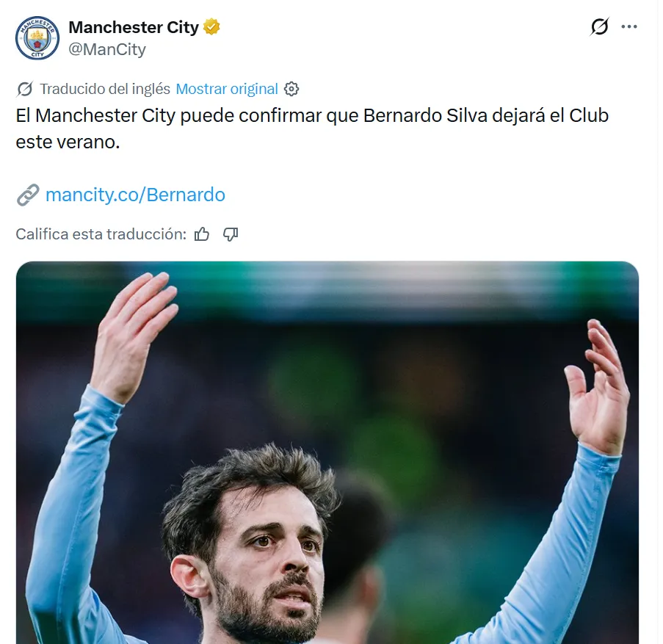The image size is (663, 644).
Task: Open translation settings gear icon
Action: pos(291,89)
